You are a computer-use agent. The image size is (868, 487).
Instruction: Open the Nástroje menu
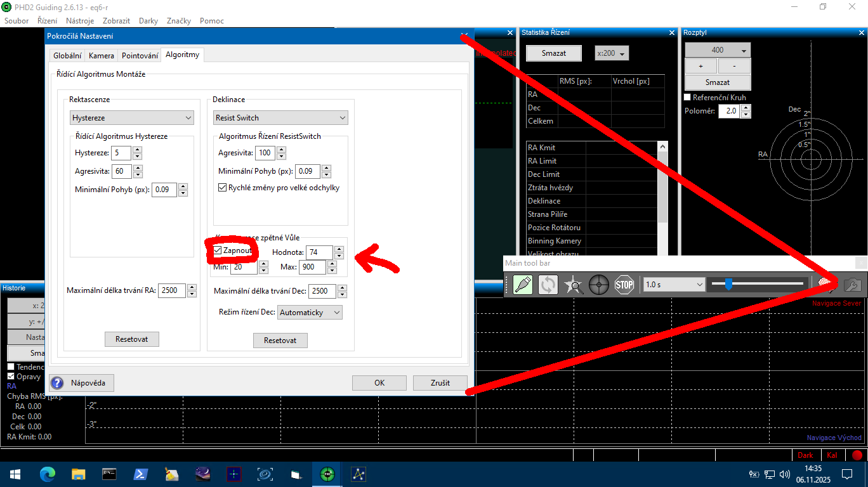[80, 21]
